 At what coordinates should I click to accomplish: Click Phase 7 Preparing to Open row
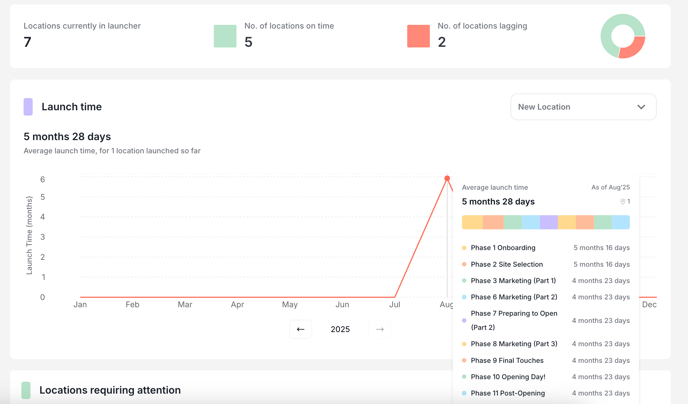click(514, 320)
